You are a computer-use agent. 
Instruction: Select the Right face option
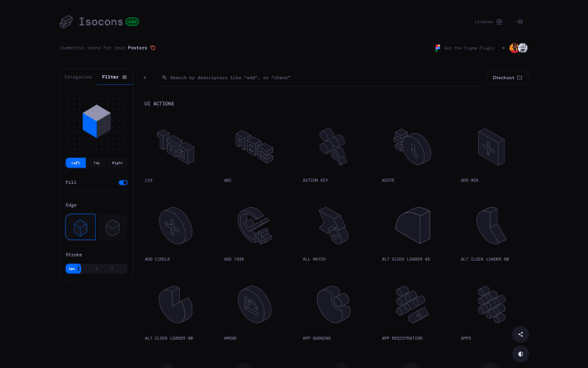coord(117,163)
